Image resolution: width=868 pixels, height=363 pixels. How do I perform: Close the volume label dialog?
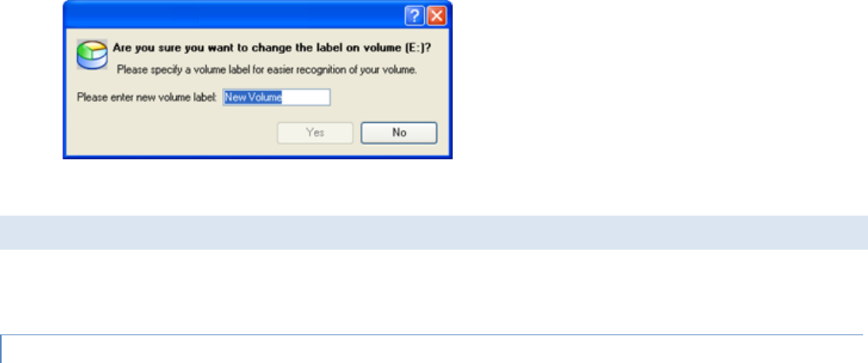437,17
